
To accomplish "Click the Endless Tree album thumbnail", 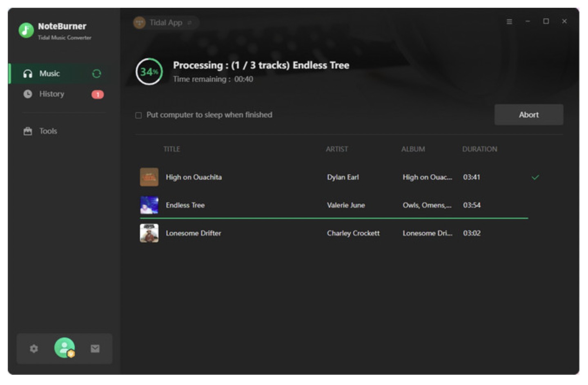I will click(149, 205).
